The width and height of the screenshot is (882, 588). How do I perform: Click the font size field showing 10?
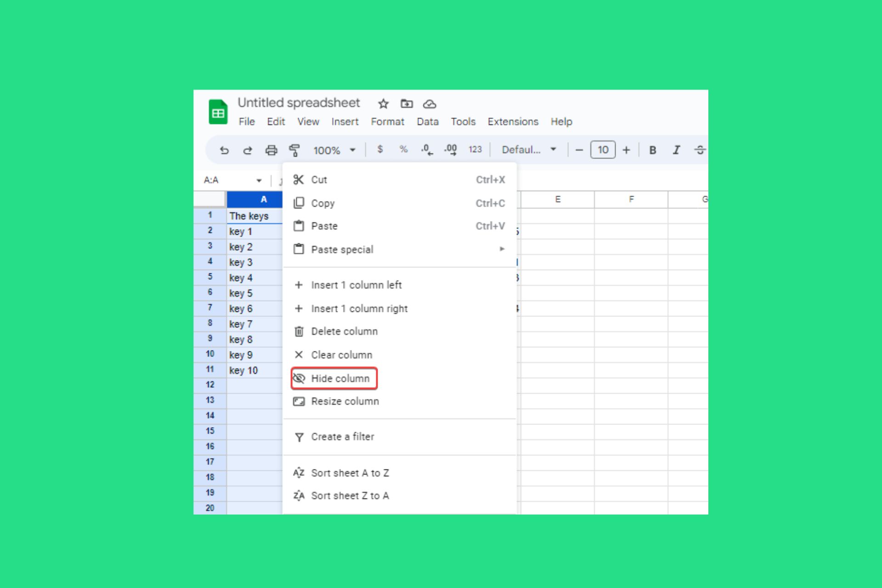(x=603, y=150)
